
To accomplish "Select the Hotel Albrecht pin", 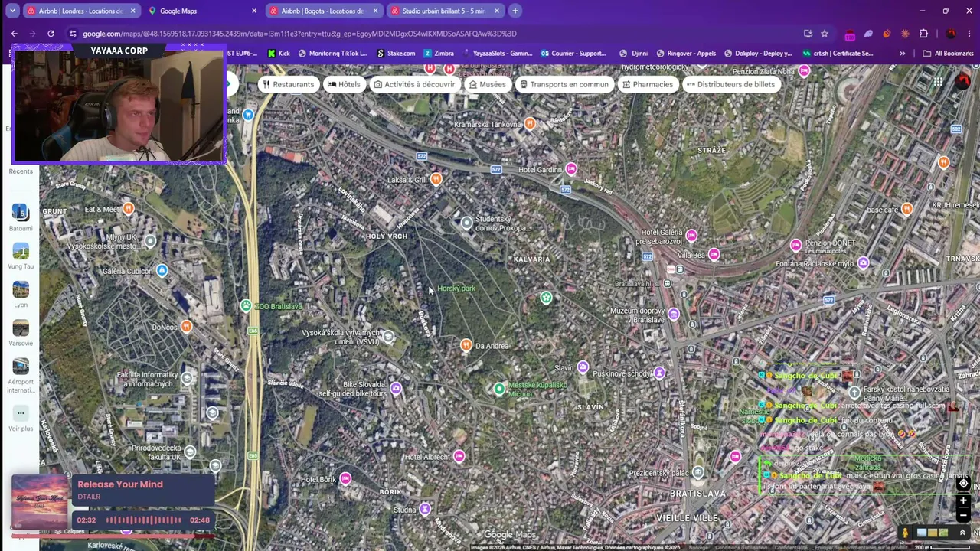I will click(x=459, y=456).
